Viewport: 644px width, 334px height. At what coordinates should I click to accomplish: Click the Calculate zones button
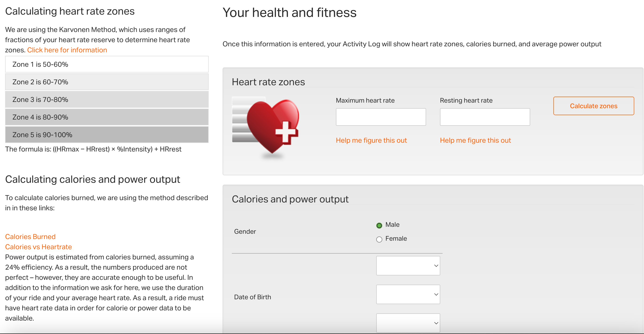pos(593,106)
